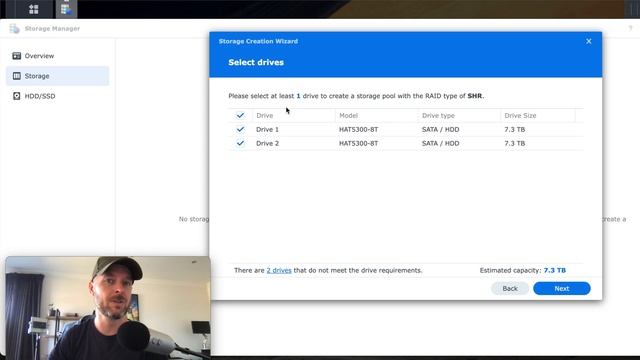640x360 pixels.
Task: Click the Storage Manager window title icon
Action: click(x=14, y=29)
